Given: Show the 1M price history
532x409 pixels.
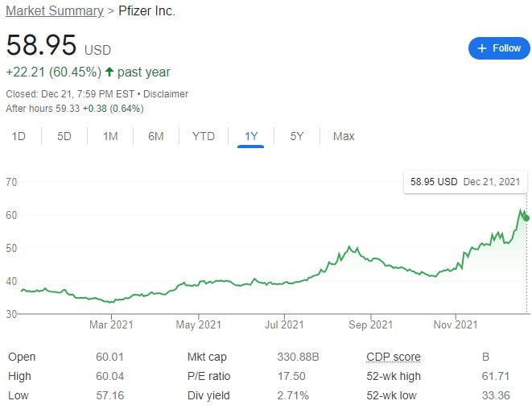Looking at the screenshot, I should click(x=110, y=136).
